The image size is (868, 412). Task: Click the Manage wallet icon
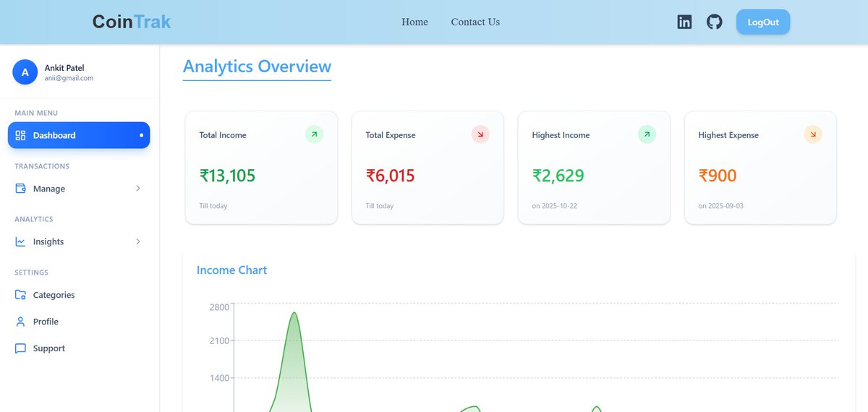[x=20, y=189]
